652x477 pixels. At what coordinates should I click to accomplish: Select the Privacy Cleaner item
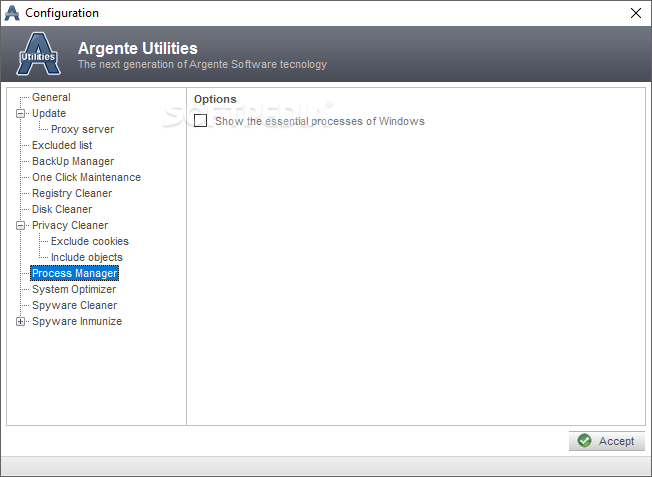[x=70, y=225]
